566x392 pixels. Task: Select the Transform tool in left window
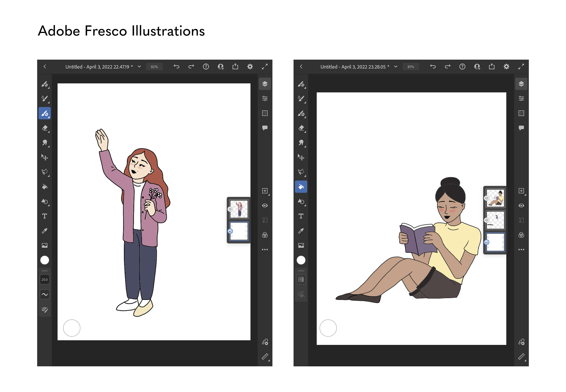[x=45, y=157]
